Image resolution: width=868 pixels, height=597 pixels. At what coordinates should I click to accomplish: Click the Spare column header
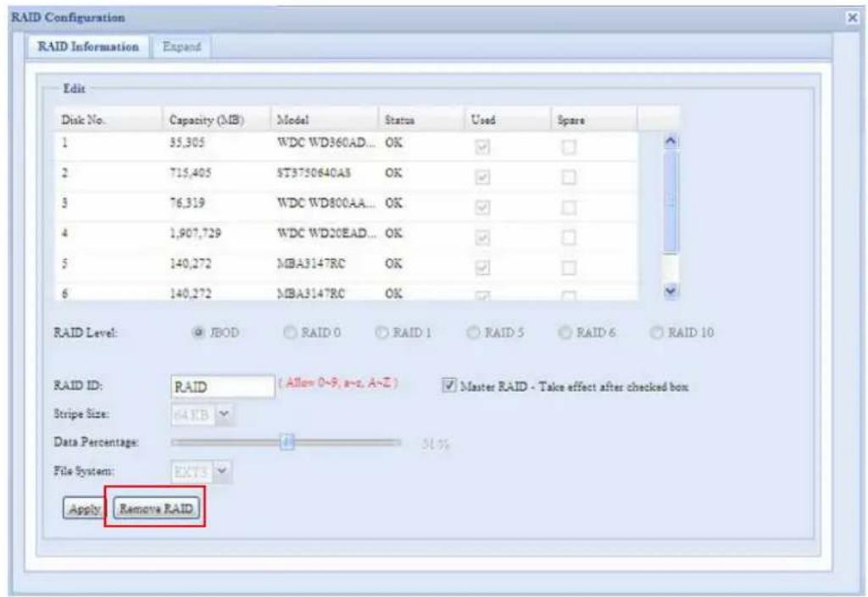(594, 120)
